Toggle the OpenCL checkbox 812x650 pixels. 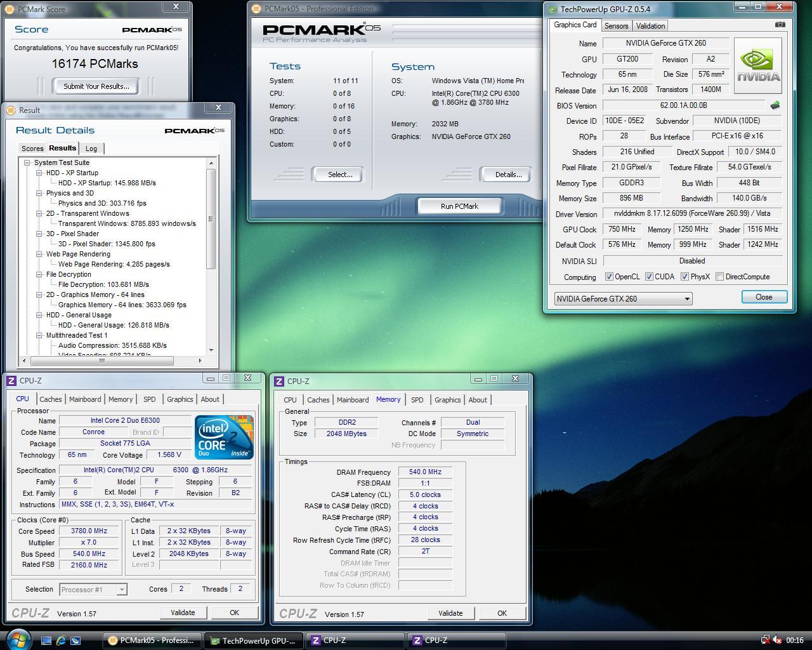tap(609, 277)
